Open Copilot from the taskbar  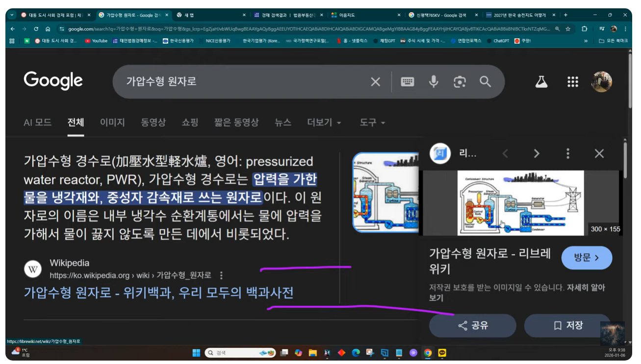298,353
